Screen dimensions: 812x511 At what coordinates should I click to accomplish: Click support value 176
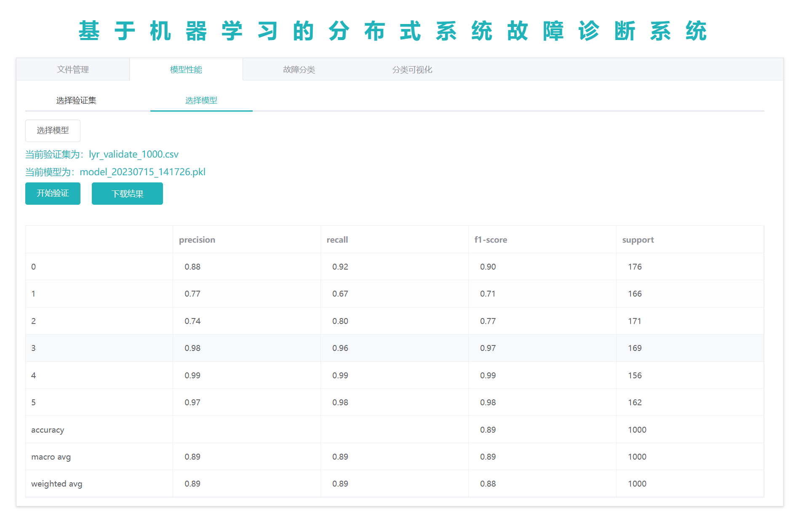tap(635, 267)
